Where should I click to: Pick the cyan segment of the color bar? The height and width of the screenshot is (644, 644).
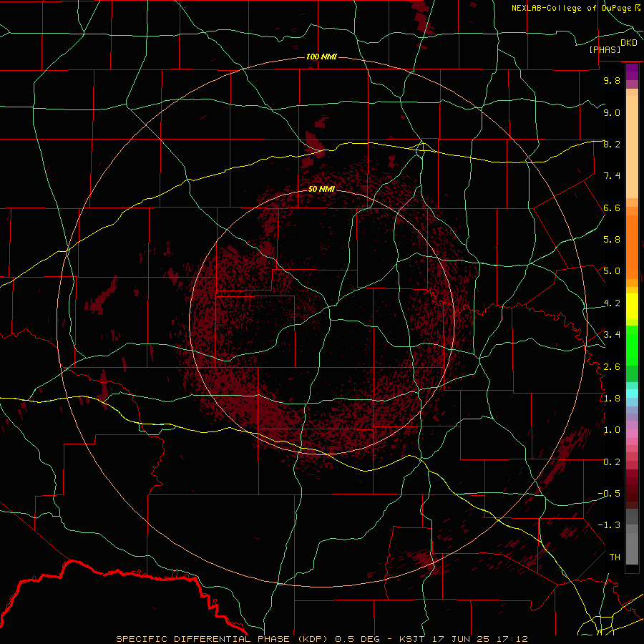pyautogui.click(x=632, y=394)
